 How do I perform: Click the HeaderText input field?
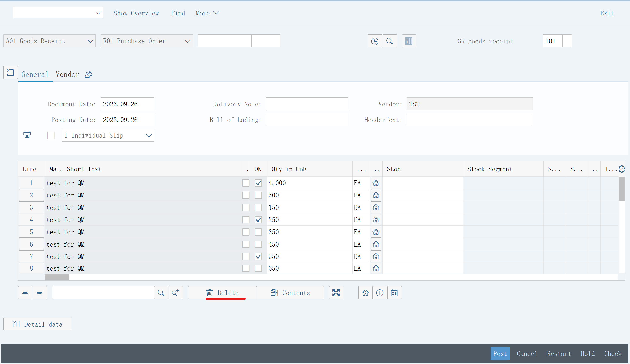tap(470, 119)
